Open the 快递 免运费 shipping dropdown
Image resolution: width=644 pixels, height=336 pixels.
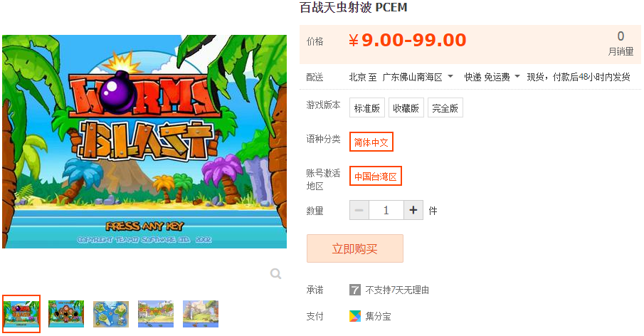tap(492, 77)
